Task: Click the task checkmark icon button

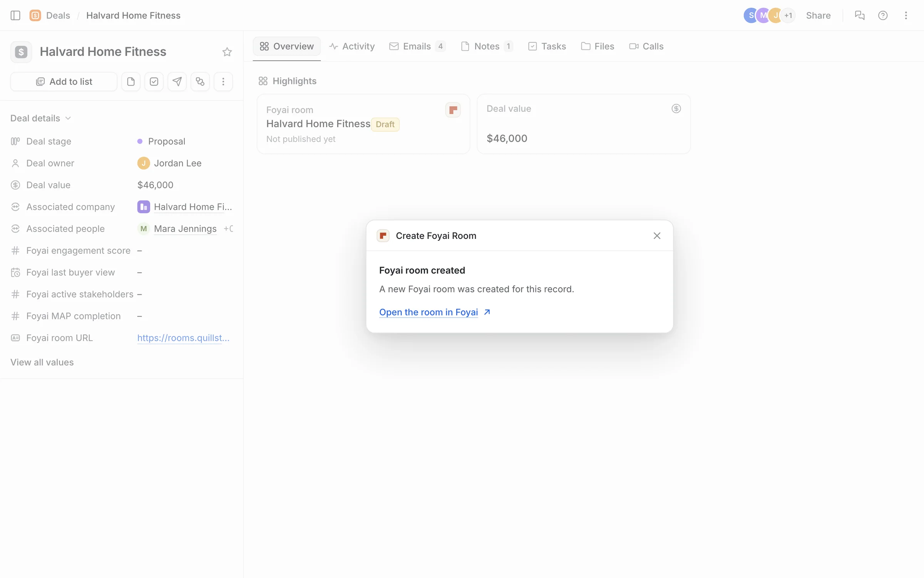Action: [x=154, y=82]
